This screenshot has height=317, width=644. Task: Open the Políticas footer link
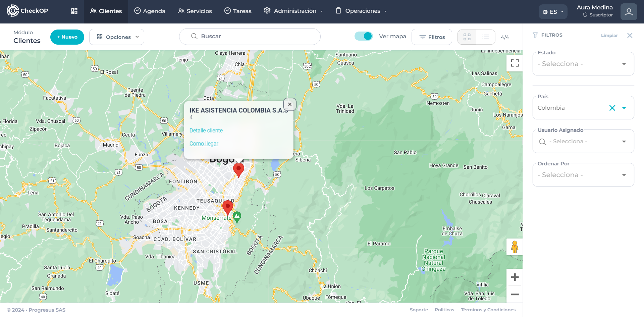coord(444,310)
